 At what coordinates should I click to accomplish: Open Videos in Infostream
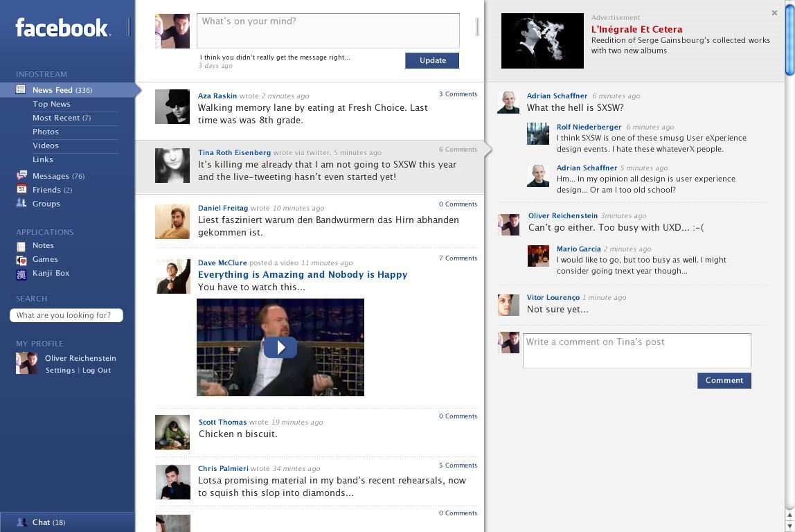coord(46,145)
